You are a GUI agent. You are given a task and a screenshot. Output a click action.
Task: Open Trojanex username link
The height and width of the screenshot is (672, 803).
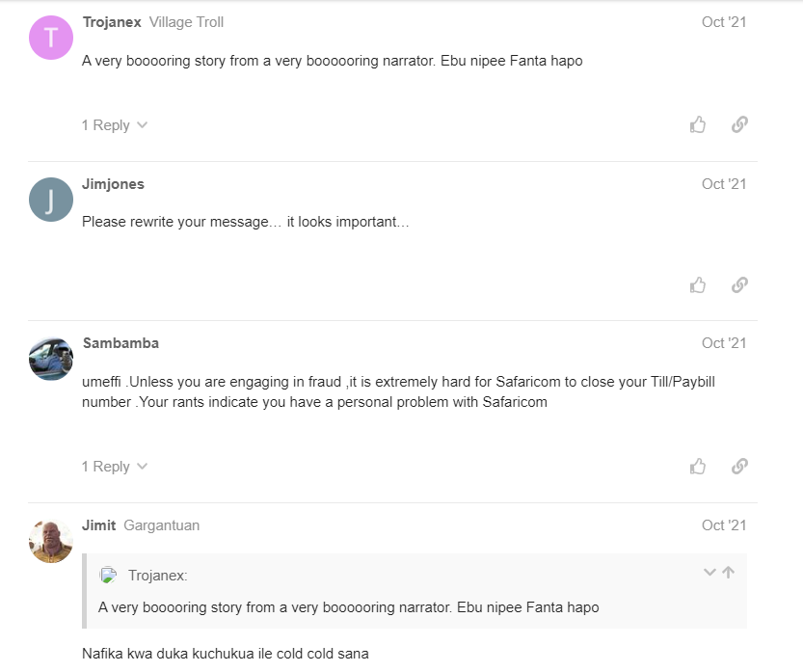point(112,22)
